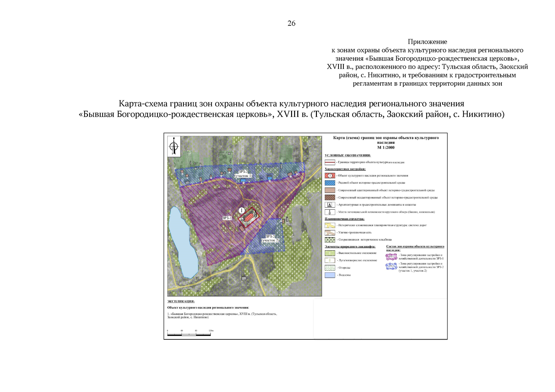Click the historic cemetery pattern legend icon
The height and width of the screenshot is (392, 555).
(330, 240)
